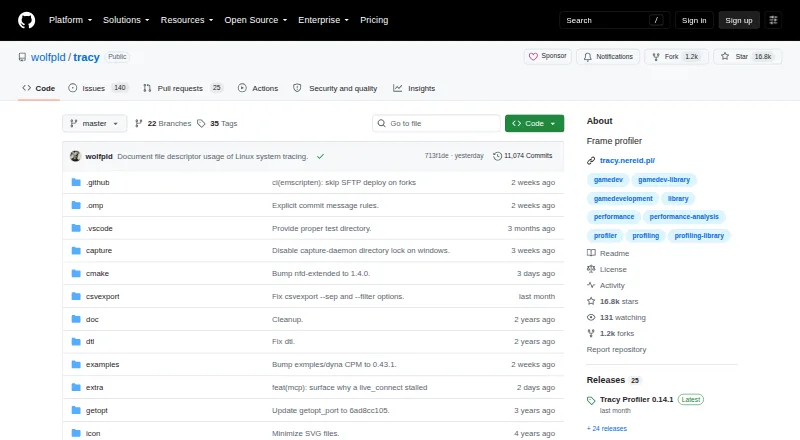Screen dimensions: 800x440
Task: Open the 'Fix csvexport --sep and --filter options.' commit
Action: [x=338, y=297]
